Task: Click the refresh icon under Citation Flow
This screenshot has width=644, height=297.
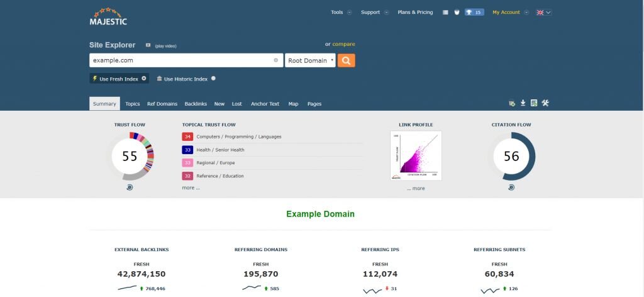Action: pyautogui.click(x=511, y=188)
